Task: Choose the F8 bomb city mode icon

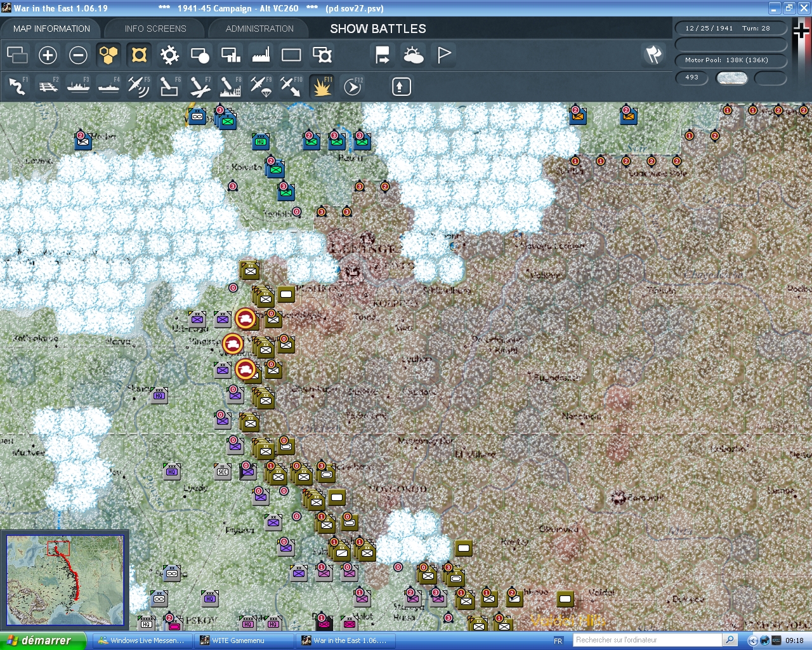Action: tap(230, 86)
